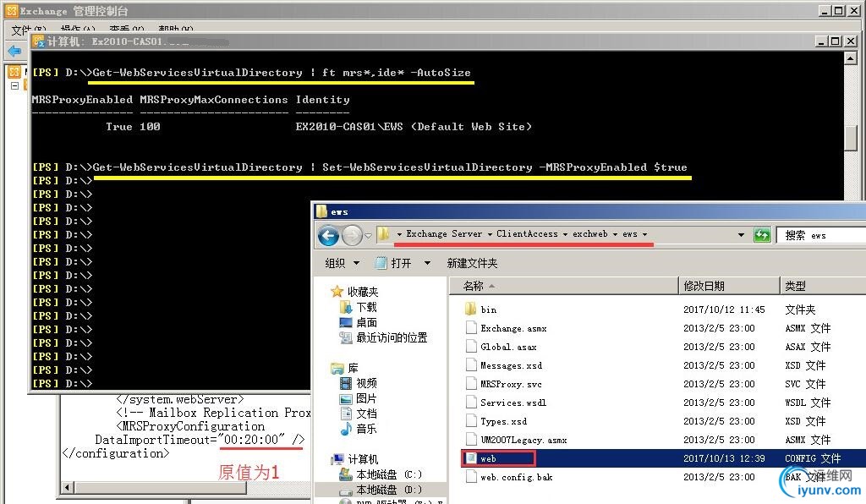Screen dimensions: 866x504
Task: Expand the address bar history dropdown
Action: point(741,235)
